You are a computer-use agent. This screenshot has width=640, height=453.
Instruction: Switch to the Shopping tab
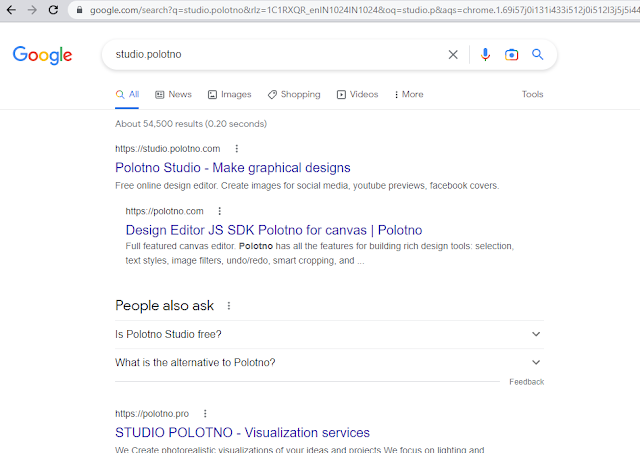click(294, 94)
